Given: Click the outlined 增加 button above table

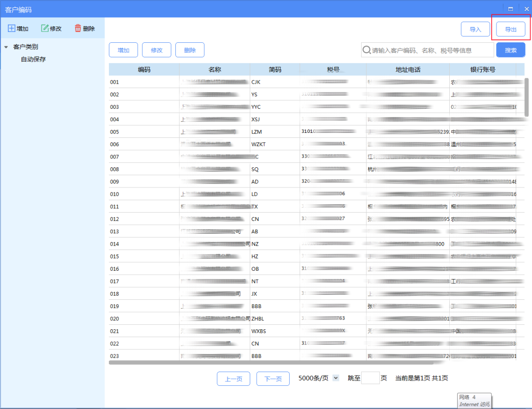Looking at the screenshot, I should 124,50.
